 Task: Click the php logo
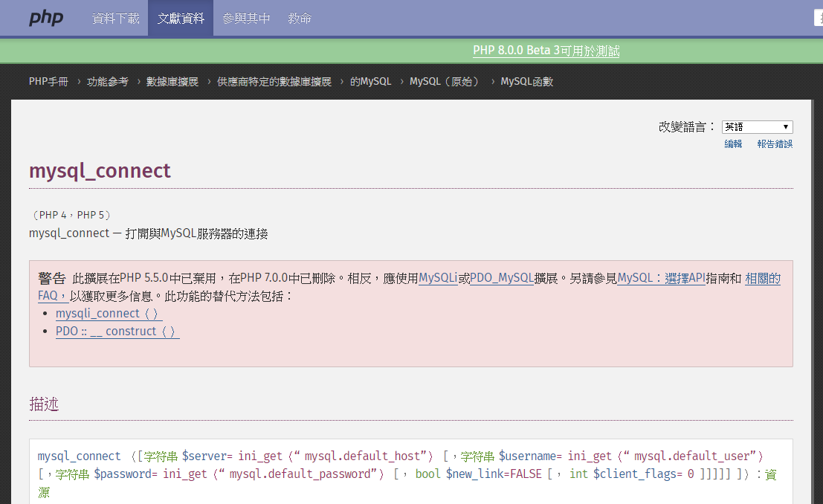coord(46,18)
